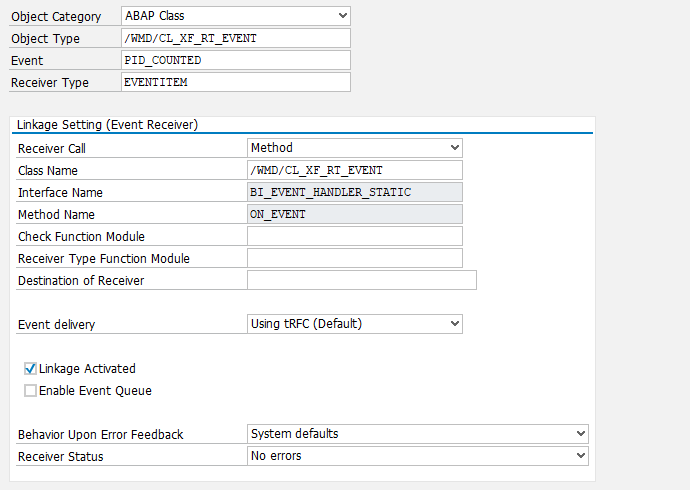Click the Receiver Type field EVENTITEM
The width and height of the screenshot is (690, 490).
point(235,82)
